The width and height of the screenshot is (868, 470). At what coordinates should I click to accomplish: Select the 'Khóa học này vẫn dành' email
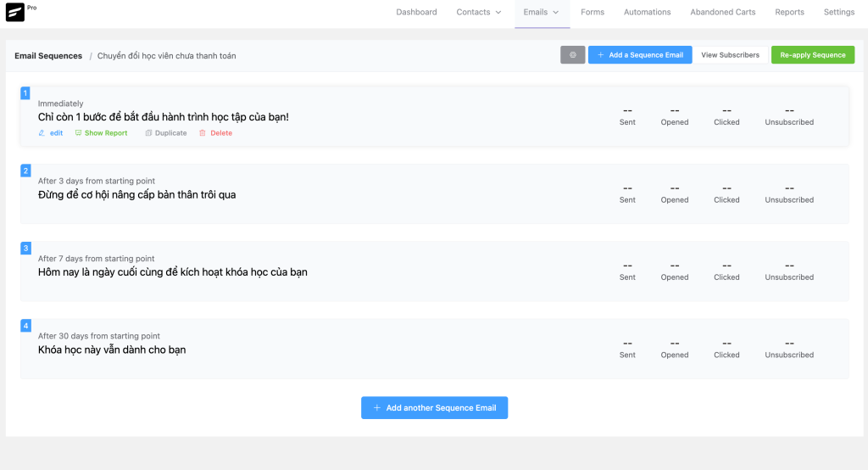pyautogui.click(x=112, y=350)
